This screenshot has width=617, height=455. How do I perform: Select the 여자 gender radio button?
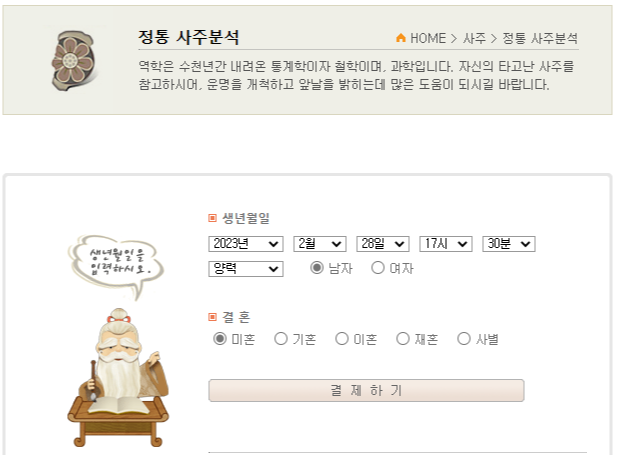point(378,268)
